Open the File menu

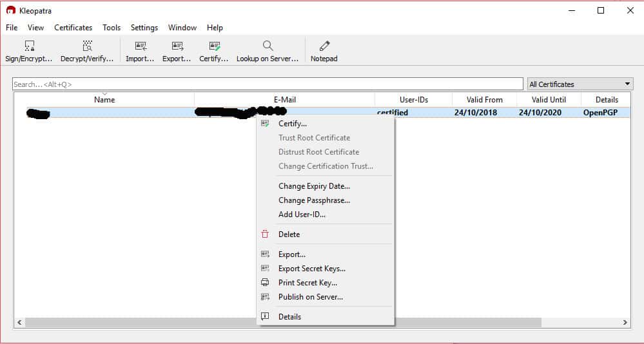pyautogui.click(x=12, y=28)
